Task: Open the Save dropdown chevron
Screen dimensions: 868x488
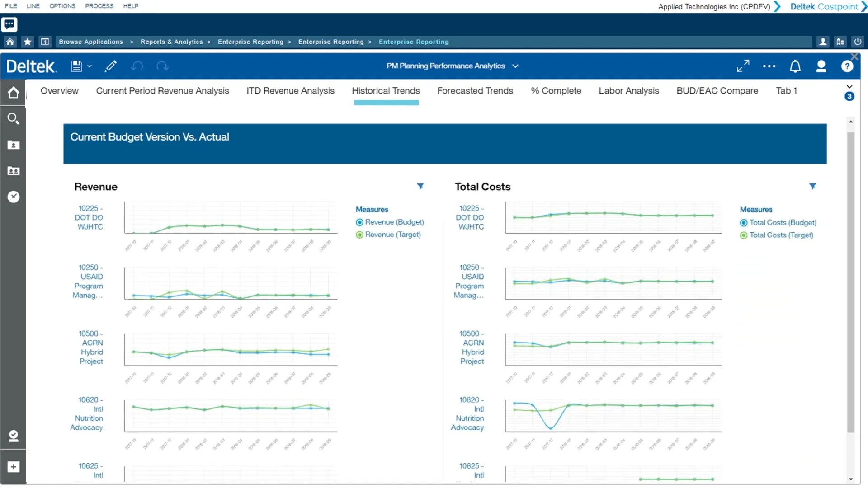Action: [x=90, y=66]
